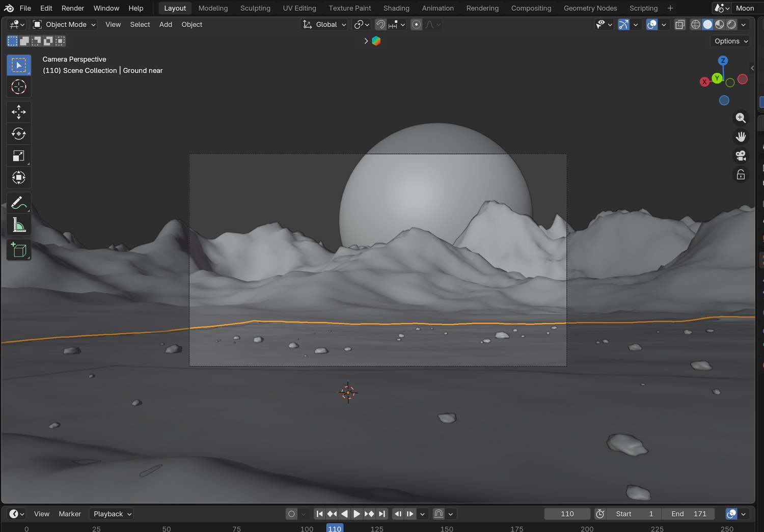Open the Render menu

point(73,8)
